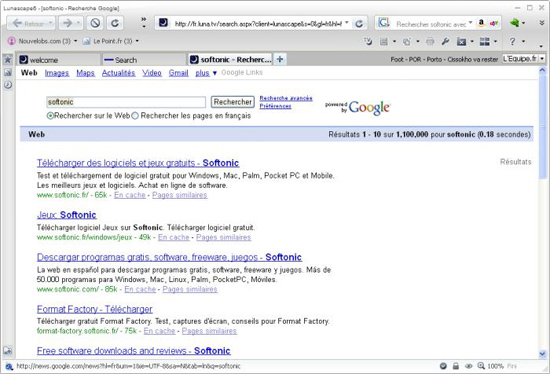Viewport: 550px width, 374px height.
Task: Click the eBay search icon
Action: tap(494, 24)
